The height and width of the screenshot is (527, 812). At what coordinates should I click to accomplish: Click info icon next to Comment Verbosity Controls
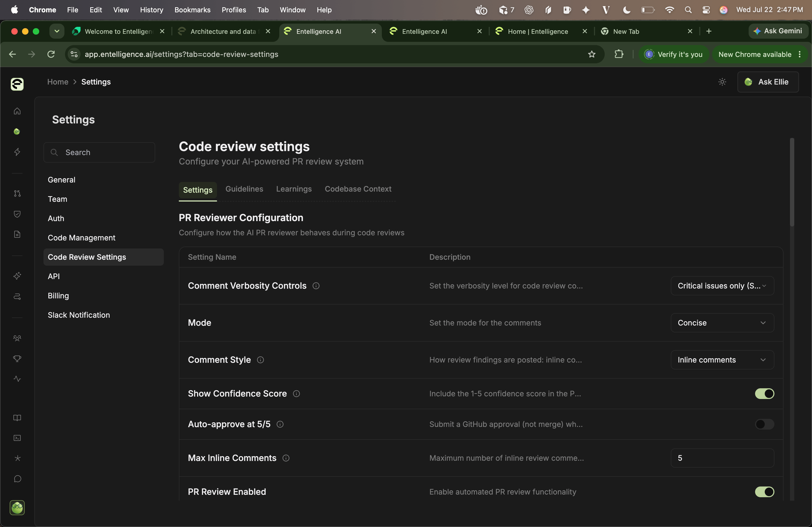[x=316, y=286]
